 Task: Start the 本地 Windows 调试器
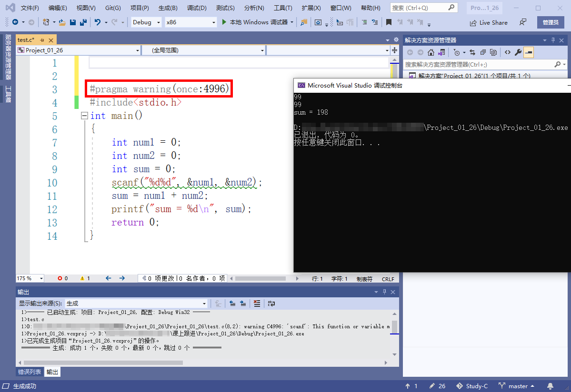point(255,22)
